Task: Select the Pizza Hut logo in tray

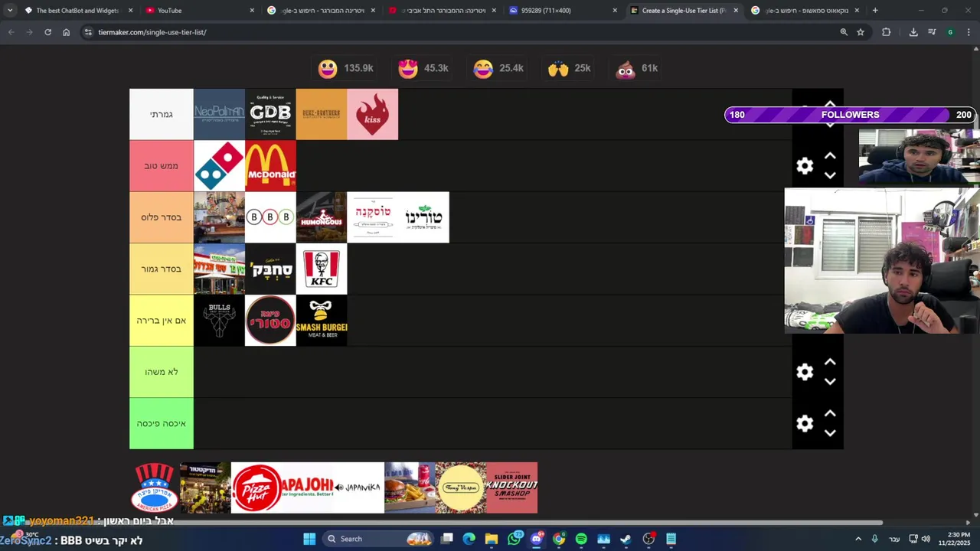Action: [256, 487]
